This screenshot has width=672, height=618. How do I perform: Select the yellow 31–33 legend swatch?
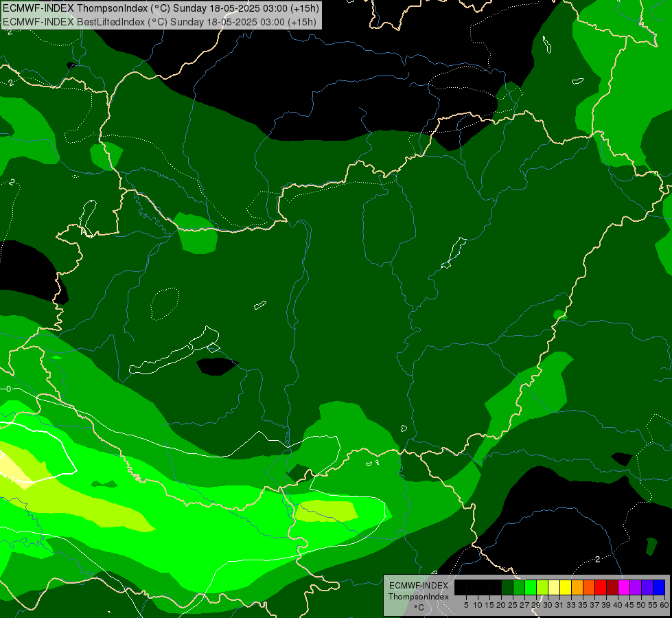coord(566,587)
